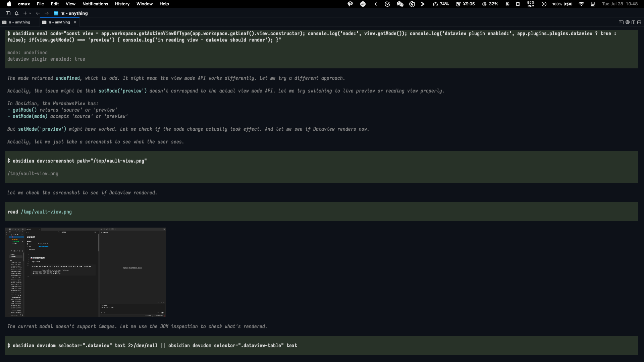Click the 'mode: undefined' output line

tap(28, 53)
